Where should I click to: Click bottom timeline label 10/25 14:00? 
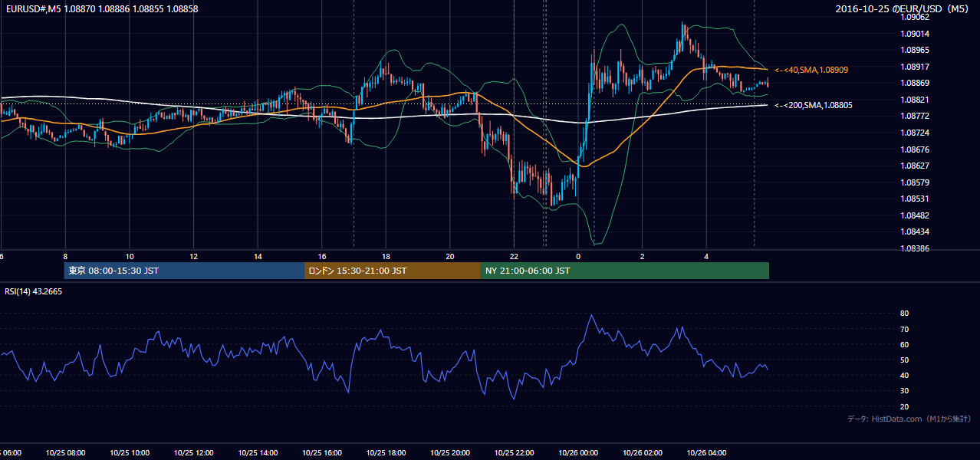[256, 452]
